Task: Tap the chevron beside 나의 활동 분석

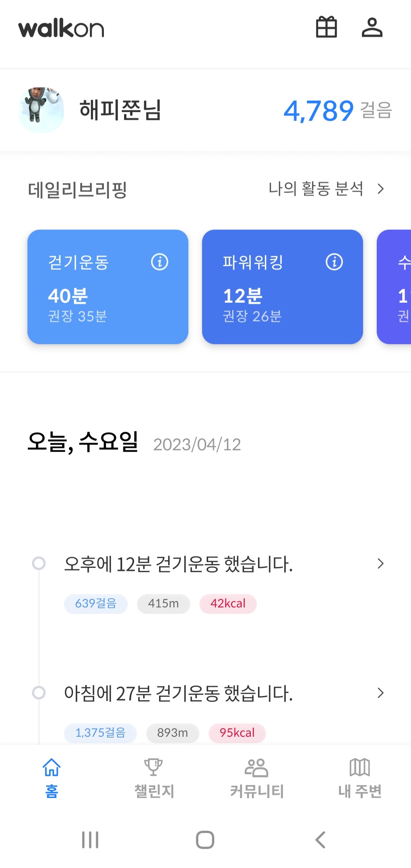Action: [380, 189]
